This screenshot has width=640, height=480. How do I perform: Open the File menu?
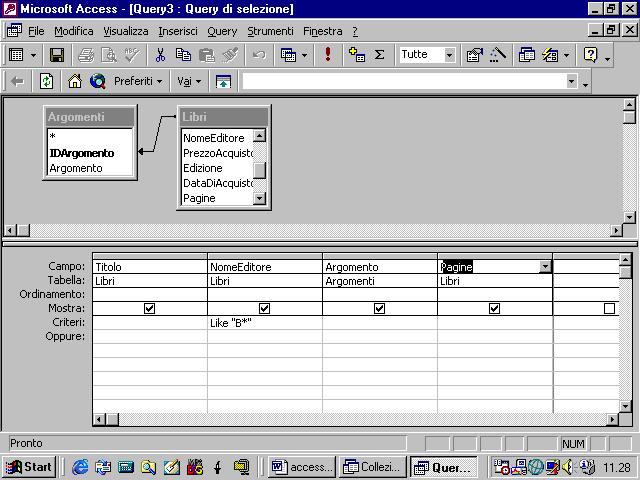(36, 31)
